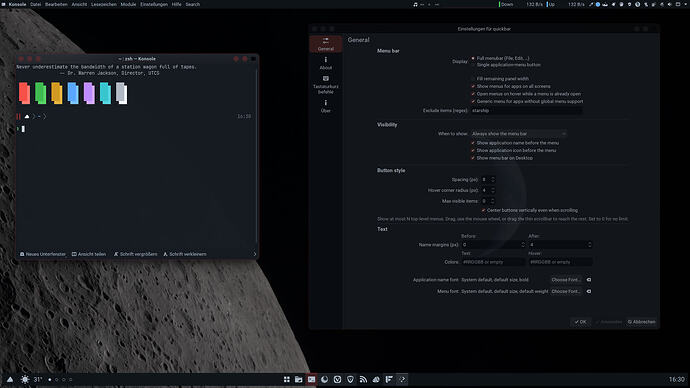Viewport: 690px width, 388px height.
Task: Open Tastaturkurzbefehle page in settings sidebar
Action: pos(326,85)
